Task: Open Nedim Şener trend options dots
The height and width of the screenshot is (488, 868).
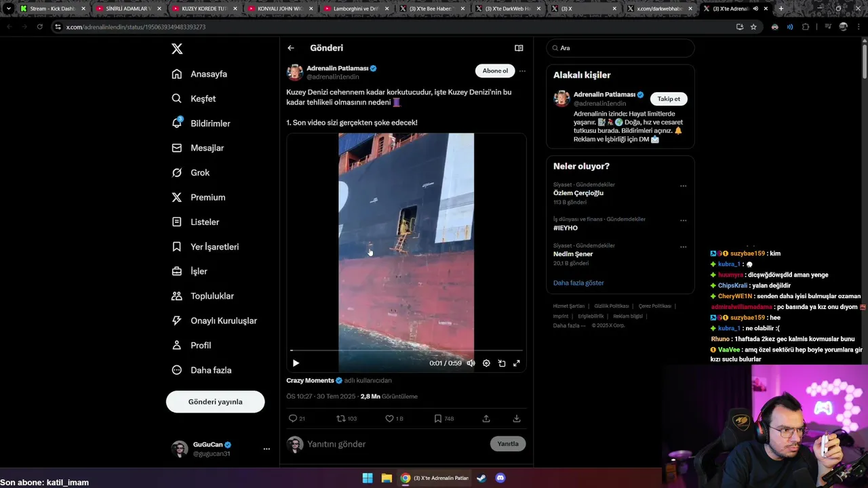Action: point(684,247)
